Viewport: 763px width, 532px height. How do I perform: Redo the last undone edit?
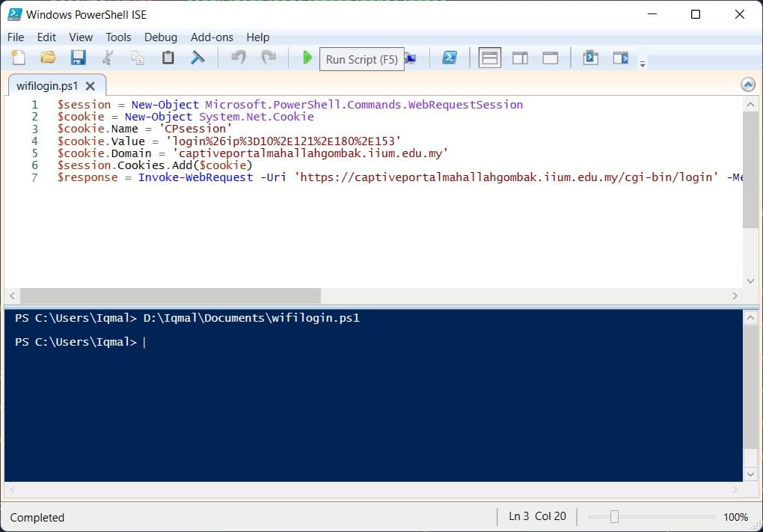[268, 58]
